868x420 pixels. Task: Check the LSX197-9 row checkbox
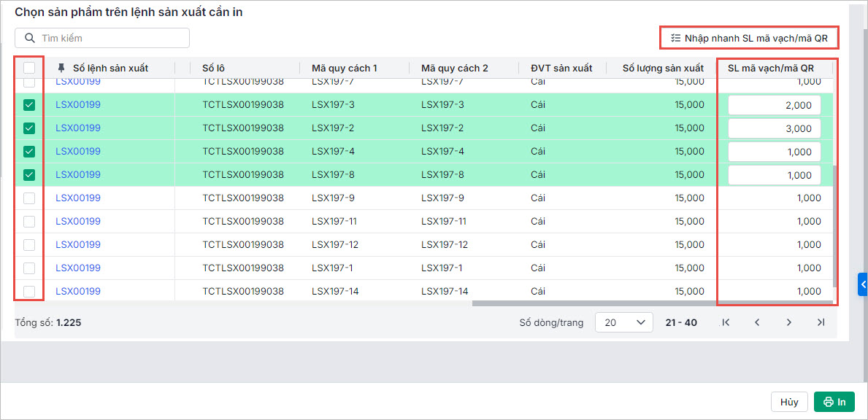(x=29, y=198)
